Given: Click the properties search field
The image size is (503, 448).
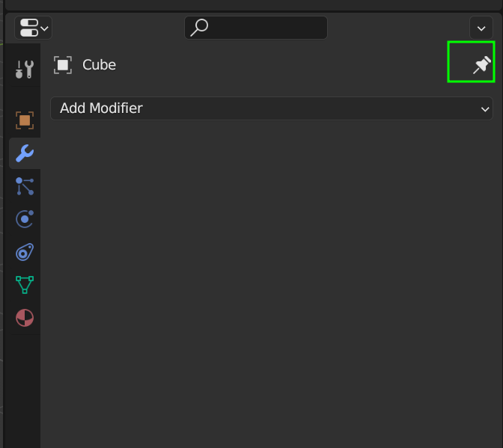Looking at the screenshot, I should [266, 28].
